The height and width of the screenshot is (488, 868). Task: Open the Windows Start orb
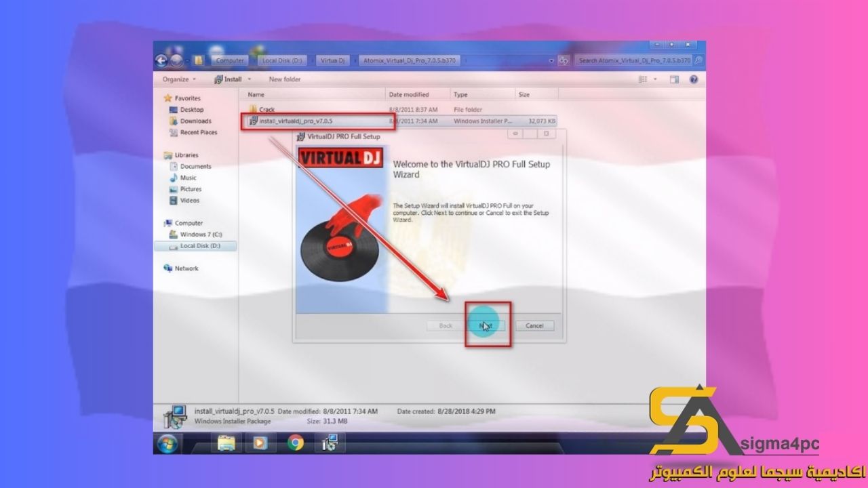[167, 444]
